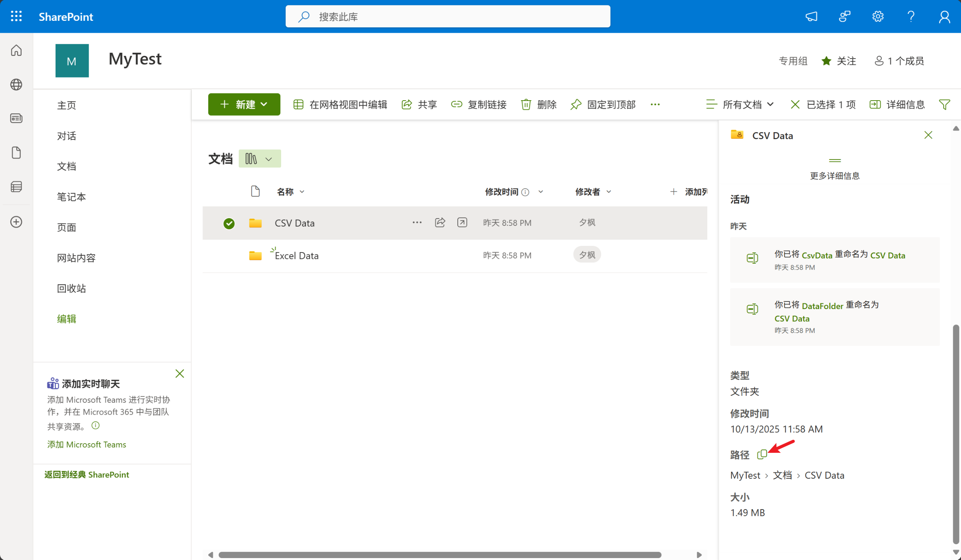Viewport: 961px width, 560px height.
Task: Click the 添加 Microsoft Teams link
Action: (x=86, y=444)
